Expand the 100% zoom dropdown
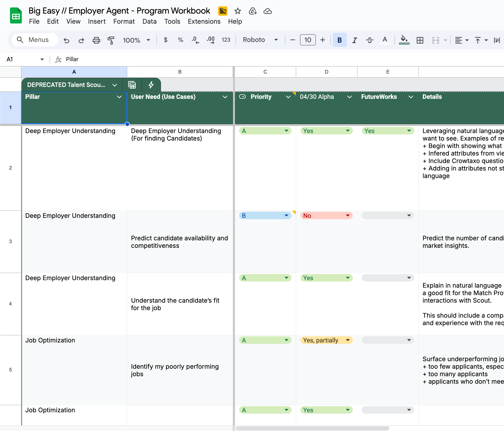The image size is (504, 431). [136, 40]
